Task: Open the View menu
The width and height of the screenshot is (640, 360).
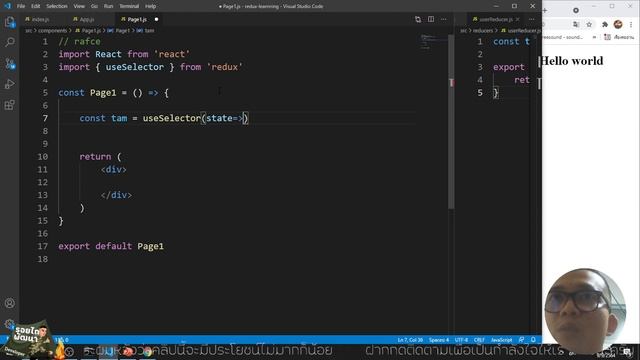Action: coord(79,6)
